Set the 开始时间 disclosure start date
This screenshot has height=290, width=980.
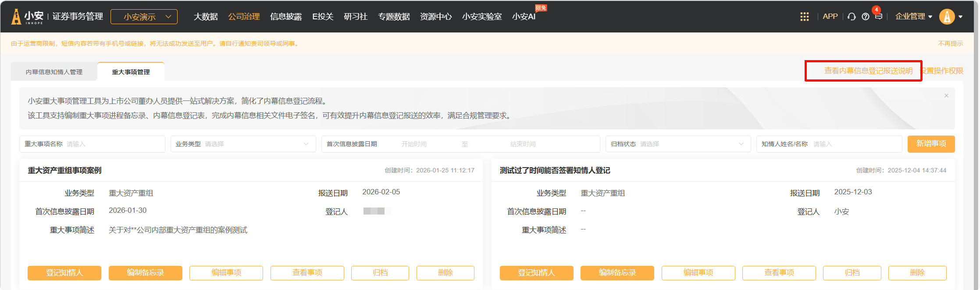[x=414, y=144]
